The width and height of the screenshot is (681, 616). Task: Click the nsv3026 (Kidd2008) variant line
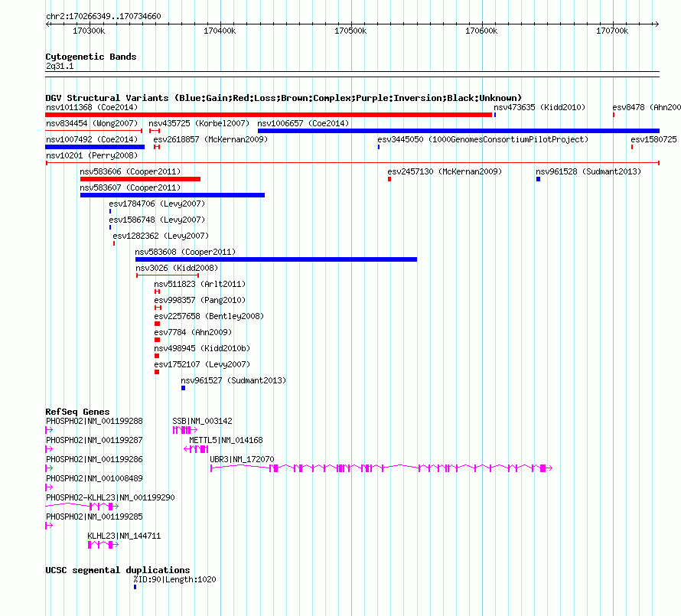coord(168,275)
